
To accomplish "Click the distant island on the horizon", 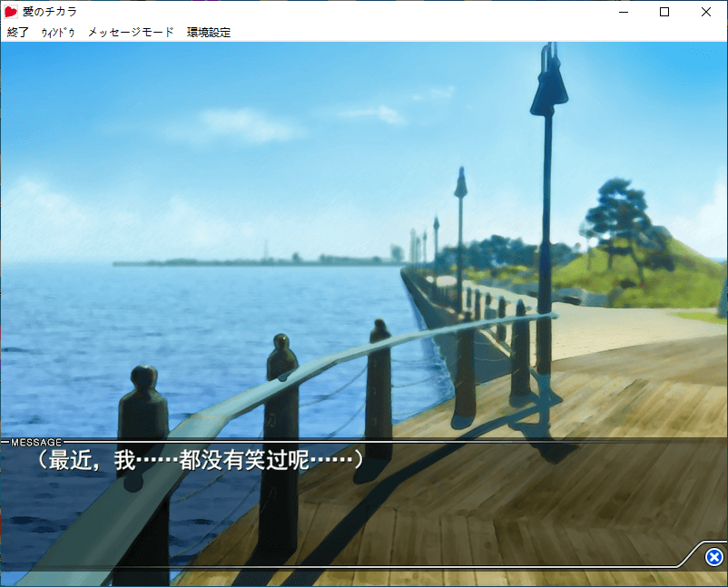I will tap(254, 261).
